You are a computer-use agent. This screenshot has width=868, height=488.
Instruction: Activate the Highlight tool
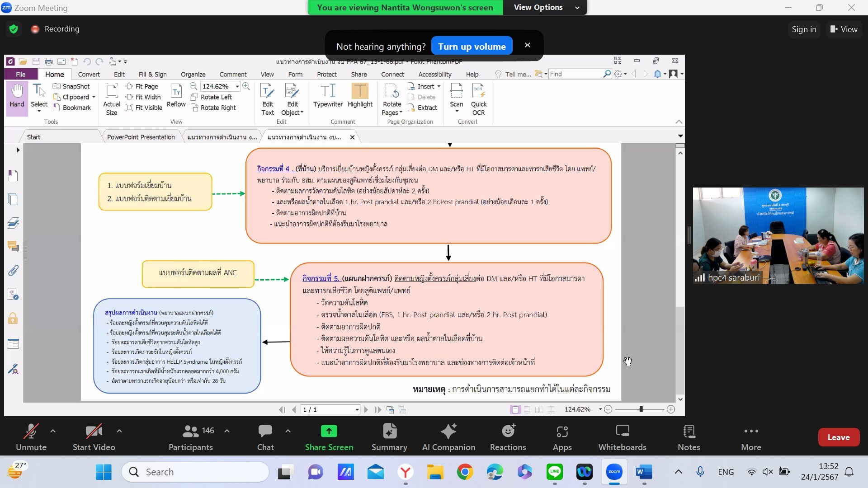(360, 96)
